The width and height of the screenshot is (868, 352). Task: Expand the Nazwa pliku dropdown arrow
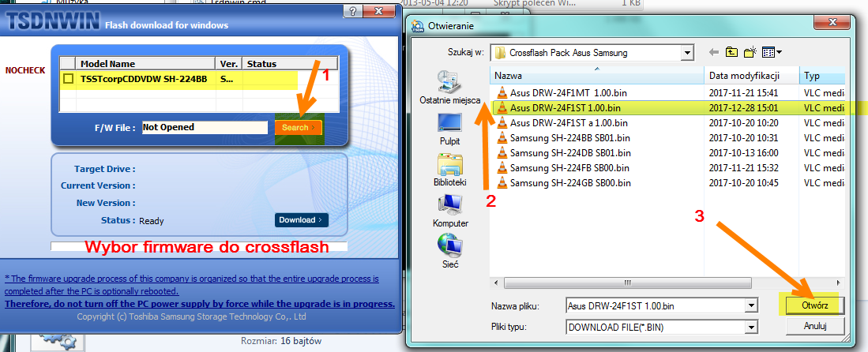click(x=751, y=305)
